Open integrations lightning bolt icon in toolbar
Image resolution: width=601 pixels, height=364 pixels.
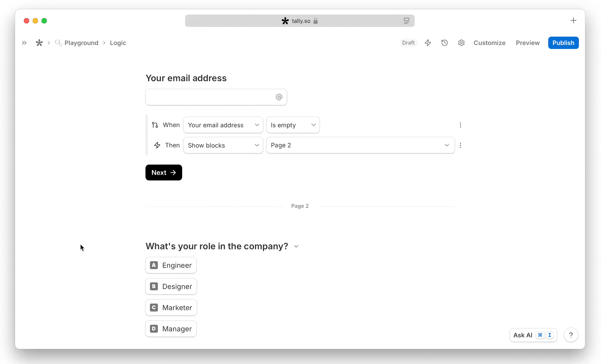[x=428, y=43]
